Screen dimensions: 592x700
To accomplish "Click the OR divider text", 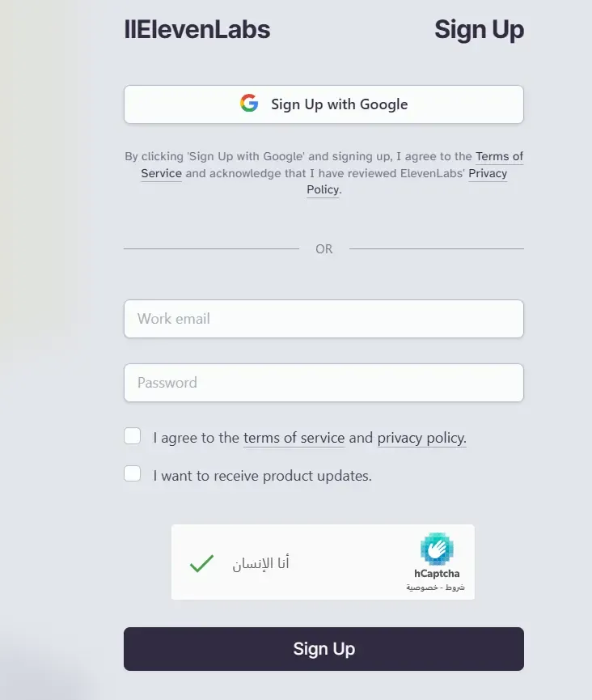I will click(x=323, y=249).
